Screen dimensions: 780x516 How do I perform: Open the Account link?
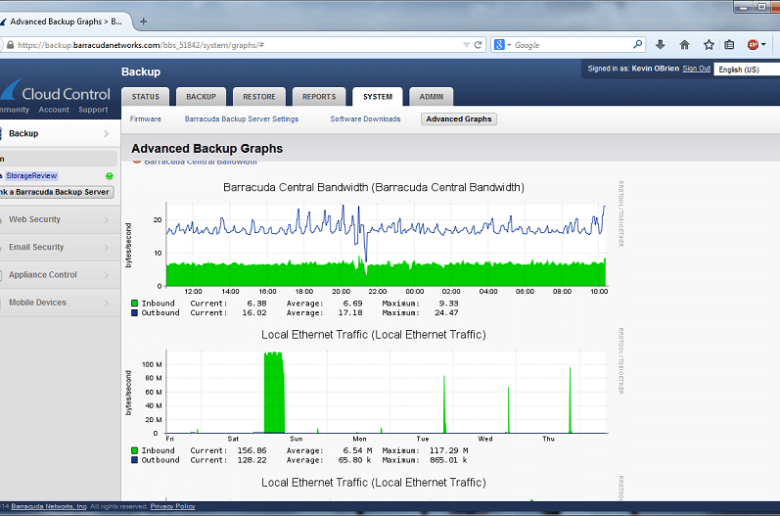coord(54,109)
